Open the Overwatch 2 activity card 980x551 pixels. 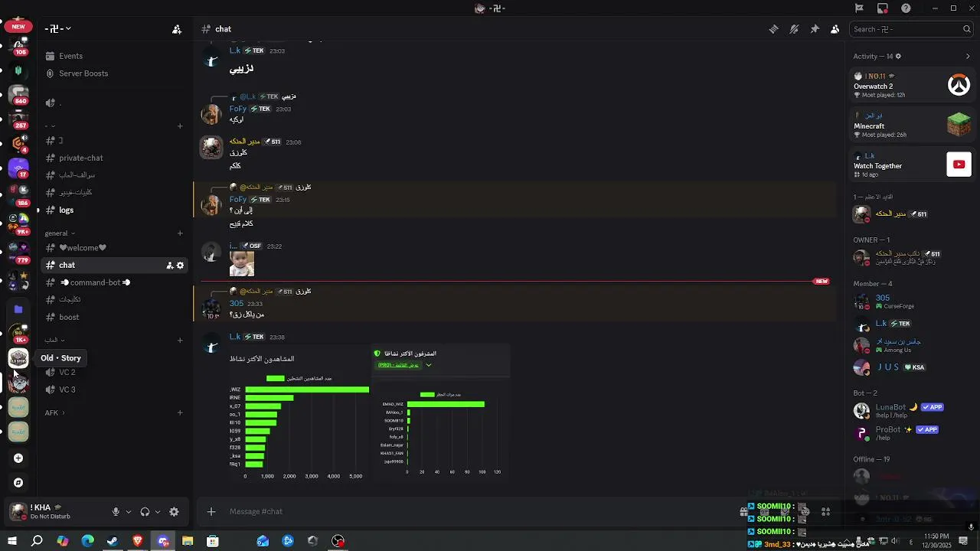913,86
